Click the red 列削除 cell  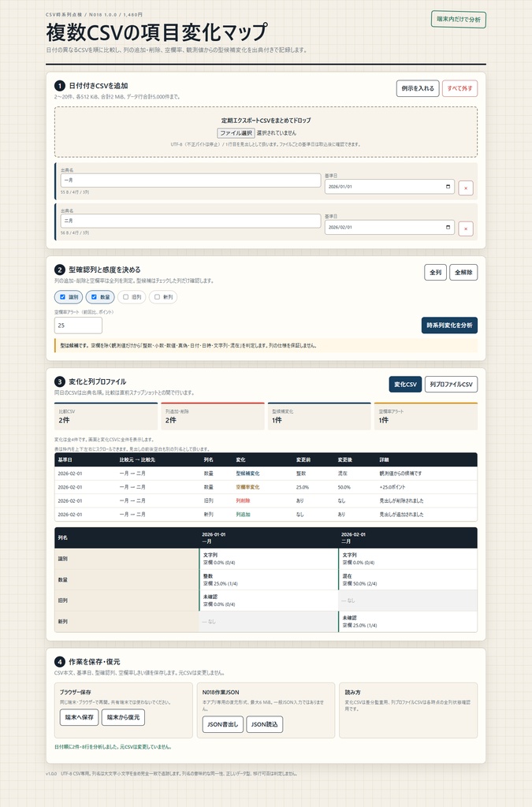[x=243, y=500]
